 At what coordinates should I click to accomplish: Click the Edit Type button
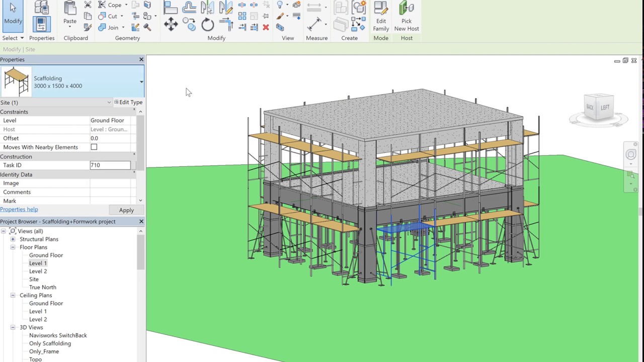pos(128,102)
